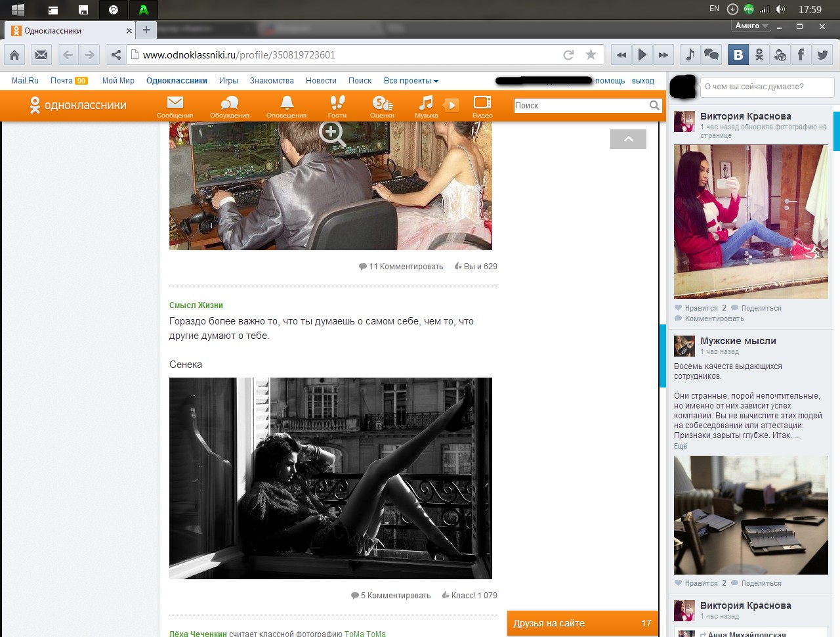The height and width of the screenshot is (637, 840).
Task: Click the VKontakte icon in browser toolbar
Action: (738, 55)
